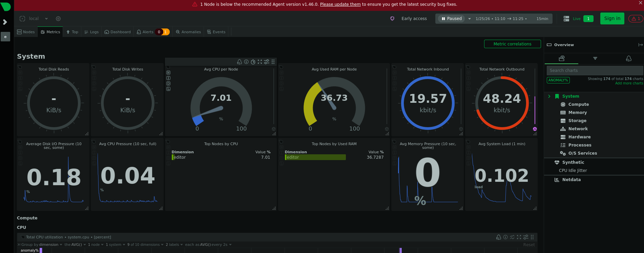Click the settings gear next to local
644x253 pixels.
pos(58,19)
